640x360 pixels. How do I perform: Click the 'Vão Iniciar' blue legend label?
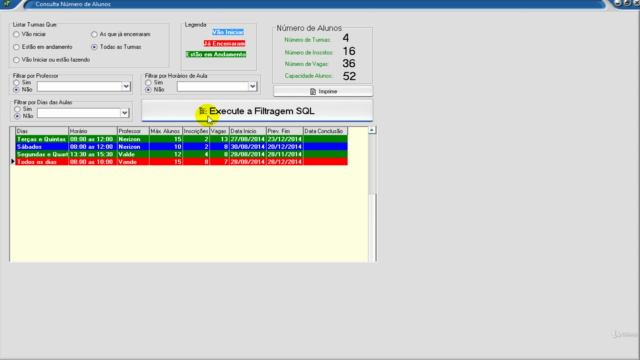[228, 32]
